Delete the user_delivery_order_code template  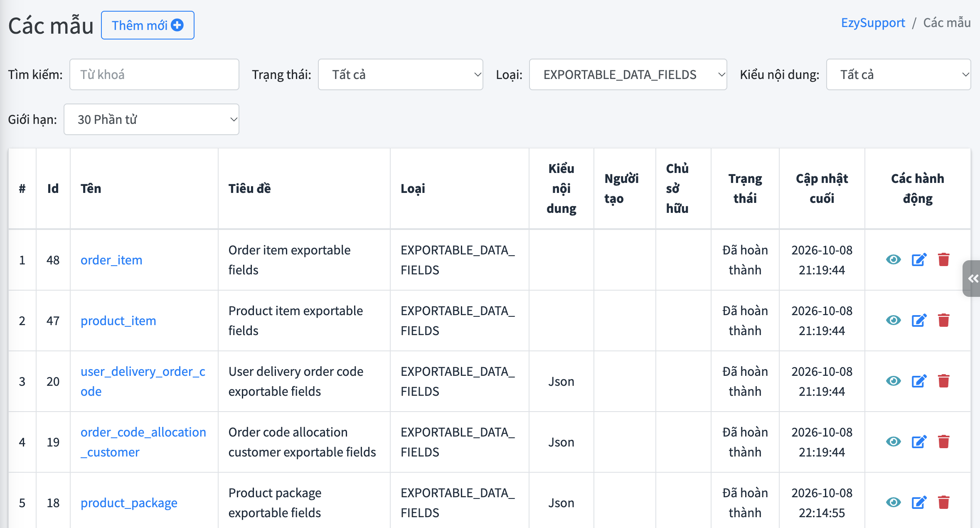pos(944,381)
